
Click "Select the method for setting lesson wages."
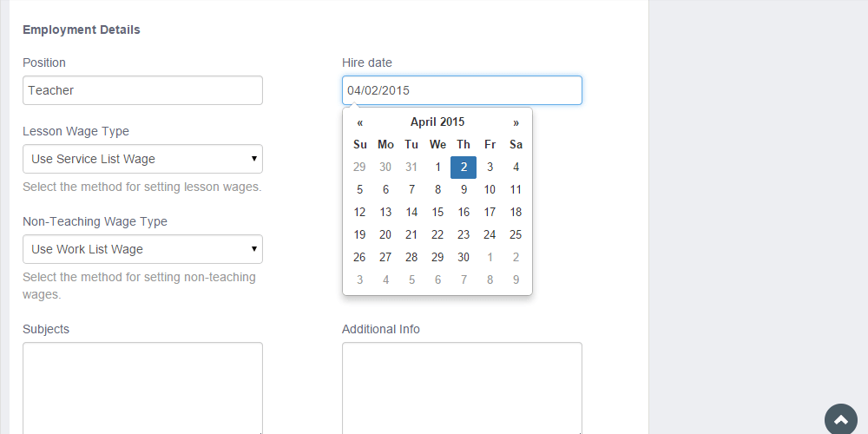(142, 187)
